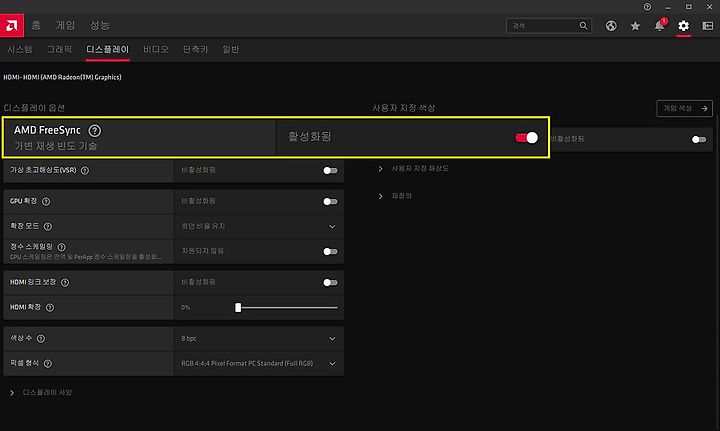Switch to the 시스템 settings tab
Screen dimensions: 720x431
click(x=20, y=49)
